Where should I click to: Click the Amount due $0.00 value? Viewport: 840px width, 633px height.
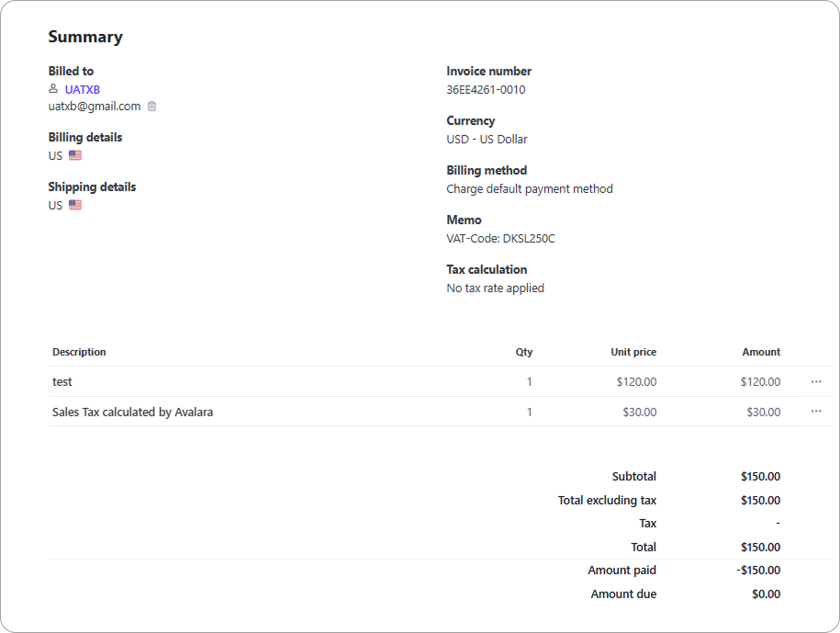click(x=766, y=594)
